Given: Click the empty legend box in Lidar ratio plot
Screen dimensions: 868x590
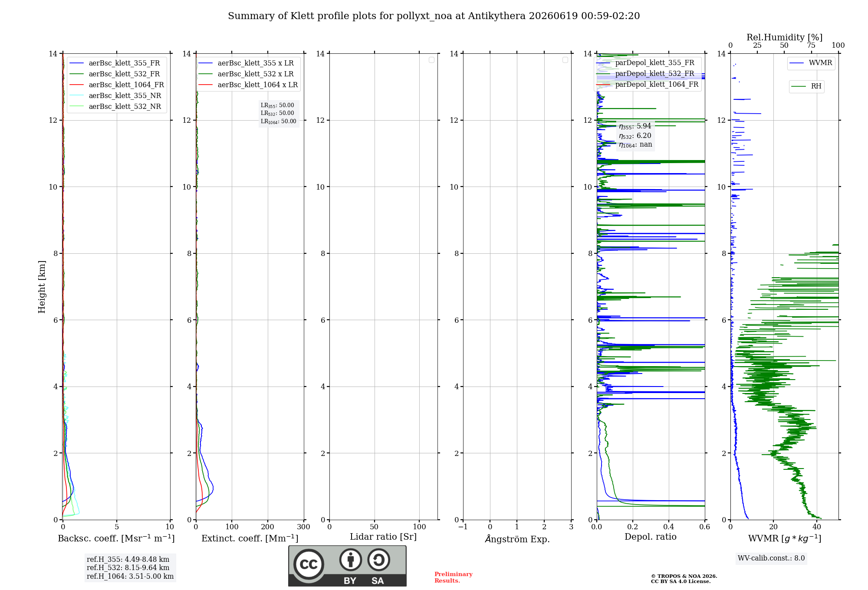Looking at the screenshot, I should coord(431,60).
